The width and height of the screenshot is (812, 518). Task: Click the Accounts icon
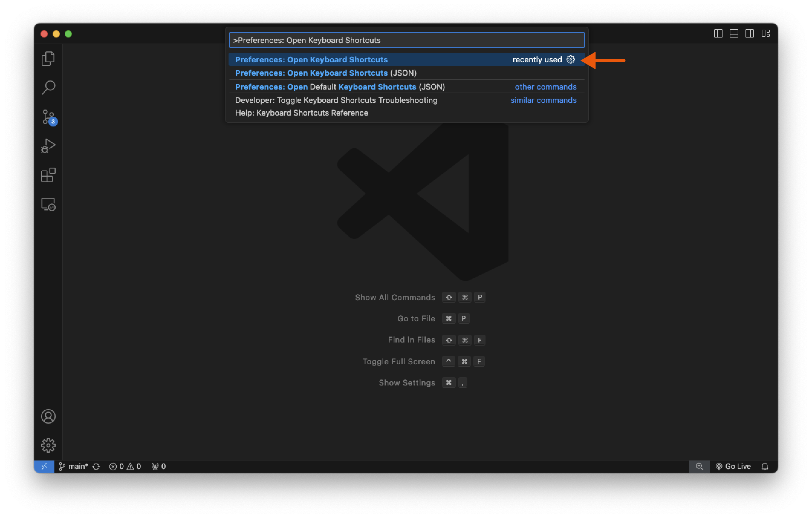pos(48,416)
